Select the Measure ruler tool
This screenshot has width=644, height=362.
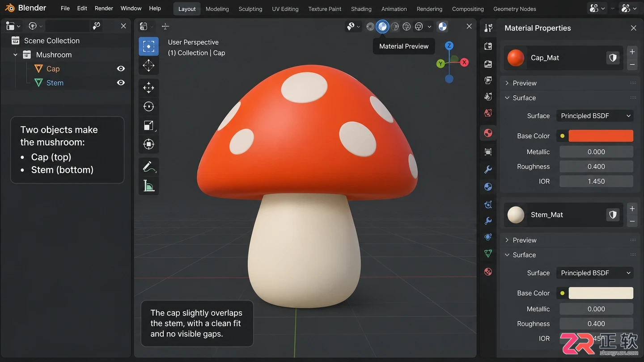148,185
